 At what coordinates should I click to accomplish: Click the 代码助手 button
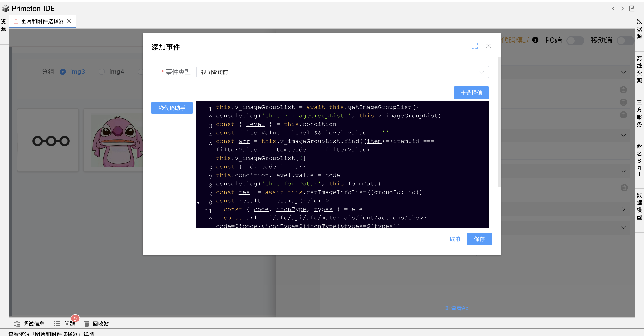click(172, 108)
